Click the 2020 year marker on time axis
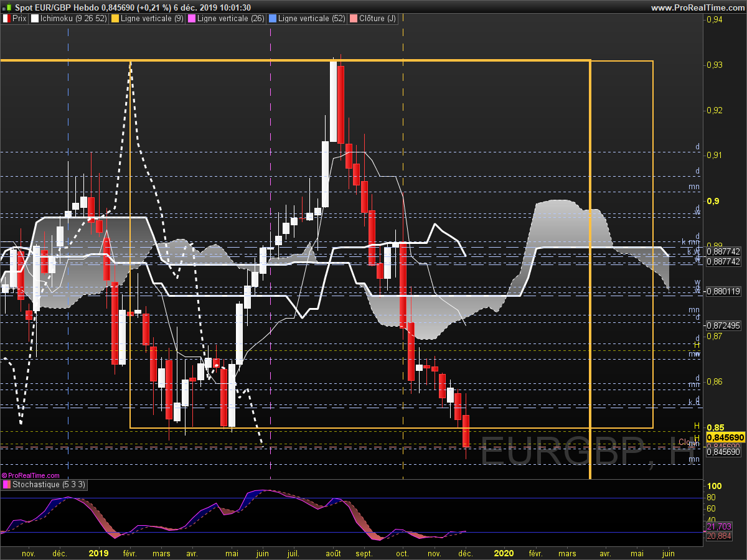Image resolution: width=747 pixels, height=560 pixels. click(503, 553)
